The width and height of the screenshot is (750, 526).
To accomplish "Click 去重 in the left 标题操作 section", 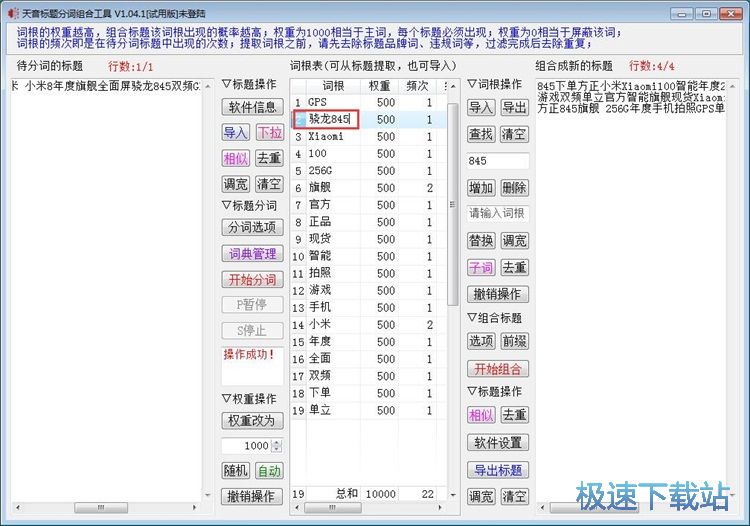I will tap(269, 158).
